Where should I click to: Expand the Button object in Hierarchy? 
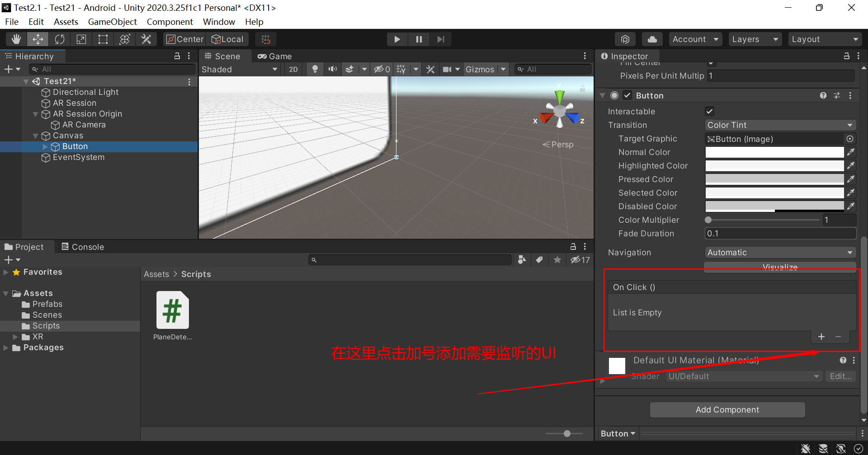45,146
